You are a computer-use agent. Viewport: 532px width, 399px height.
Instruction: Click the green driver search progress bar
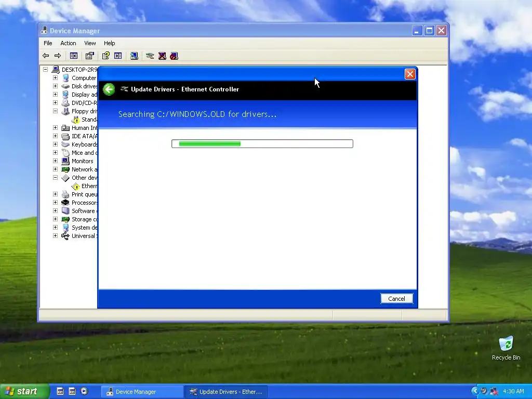pos(262,143)
